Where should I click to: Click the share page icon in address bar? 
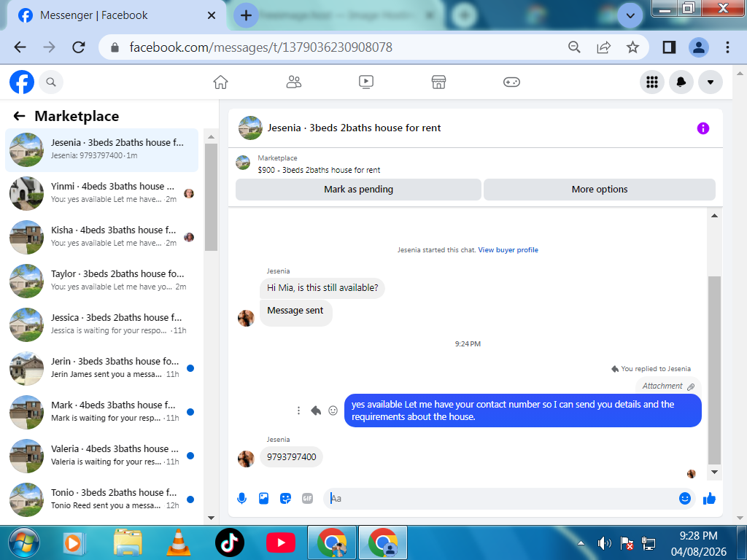click(x=603, y=47)
